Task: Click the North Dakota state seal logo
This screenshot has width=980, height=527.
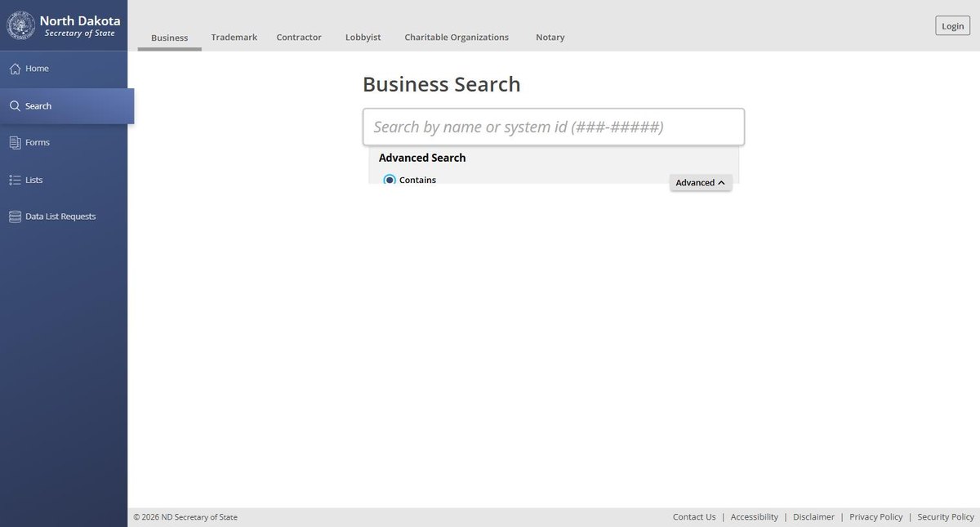Action: pyautogui.click(x=20, y=25)
